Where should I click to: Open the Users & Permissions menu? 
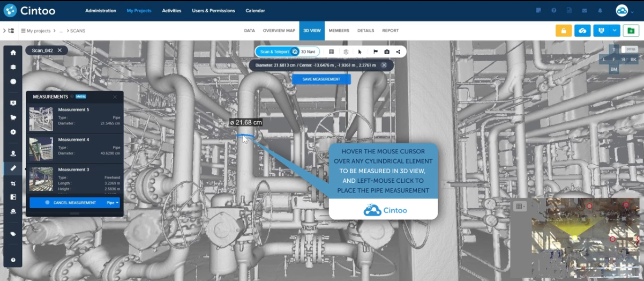click(x=213, y=11)
